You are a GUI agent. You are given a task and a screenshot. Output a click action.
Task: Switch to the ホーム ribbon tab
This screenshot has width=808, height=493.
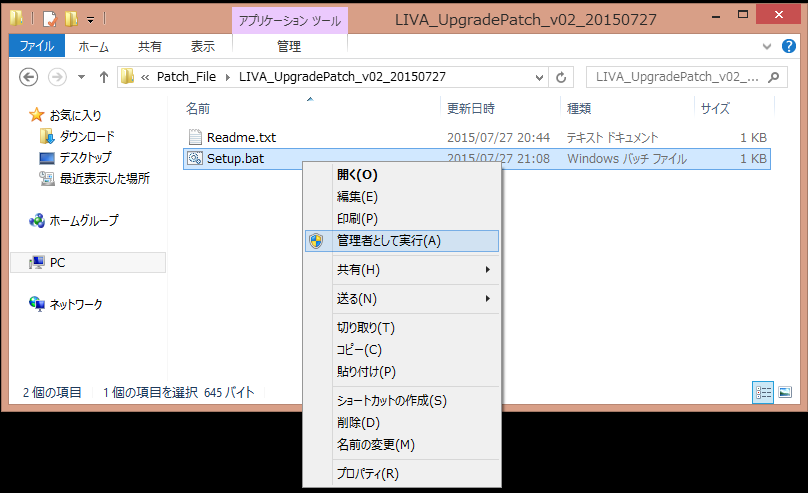[x=93, y=46]
